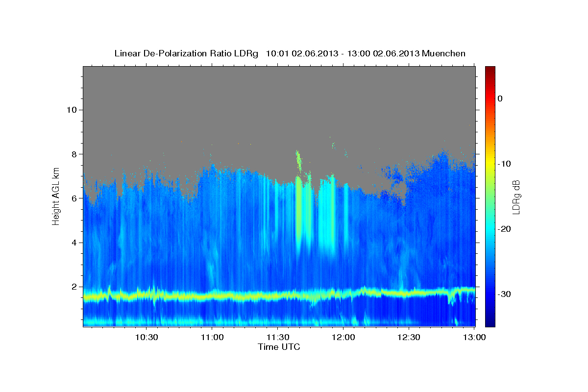Click the "11:00" time tick label
The width and height of the screenshot is (588, 392).
click(212, 338)
